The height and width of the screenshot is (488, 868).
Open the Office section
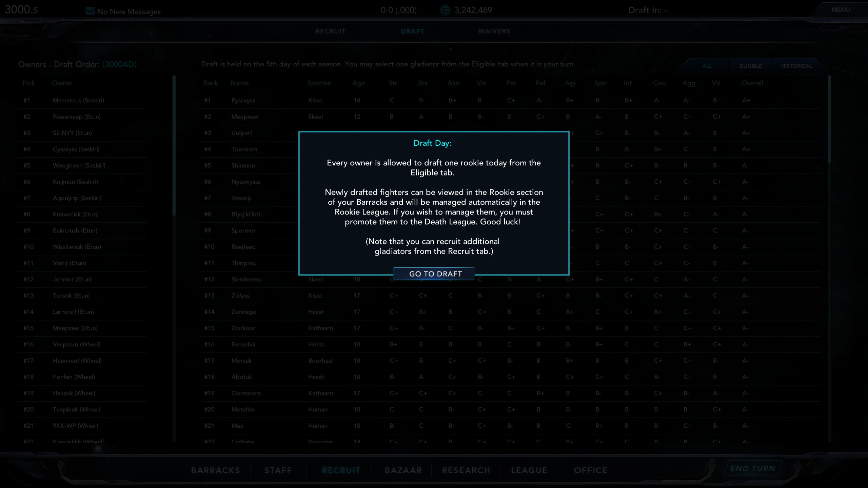(x=590, y=470)
